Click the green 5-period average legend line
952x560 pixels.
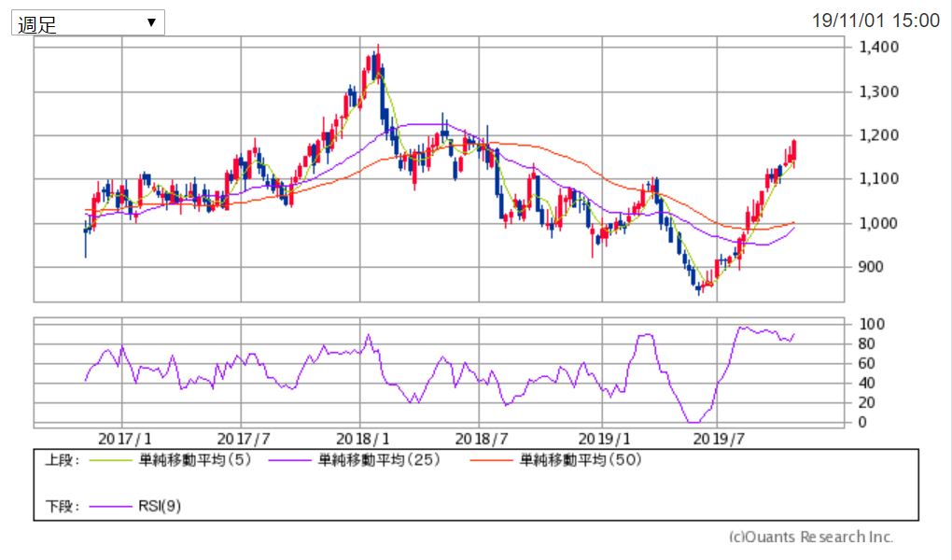pos(110,461)
